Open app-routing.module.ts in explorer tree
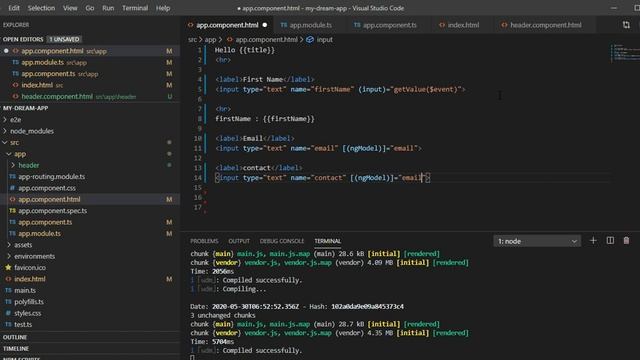Viewport: 640px width, 360px height. coord(51,177)
